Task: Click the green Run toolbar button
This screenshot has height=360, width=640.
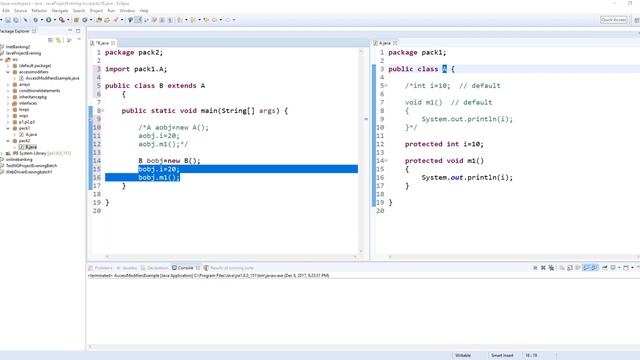Action: click(x=49, y=20)
